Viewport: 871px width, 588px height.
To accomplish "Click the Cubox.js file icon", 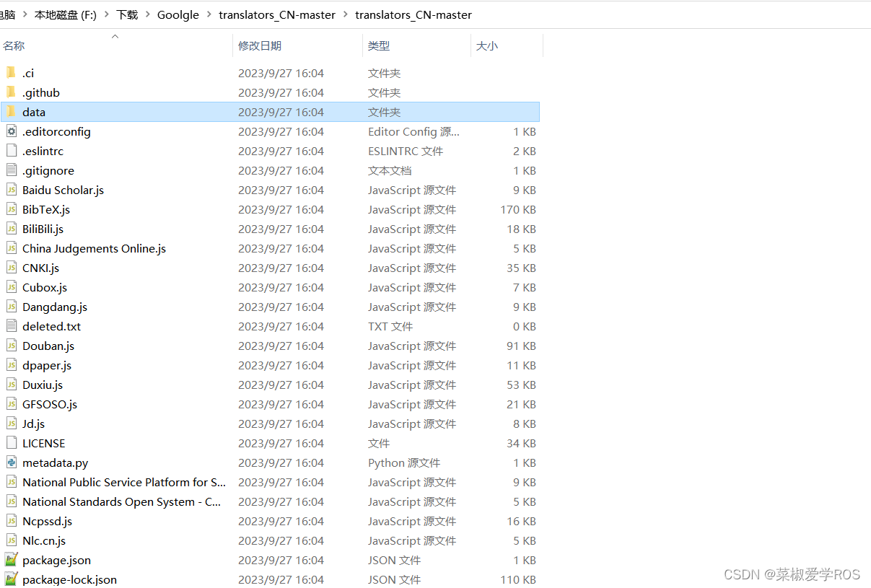I will 11,287.
